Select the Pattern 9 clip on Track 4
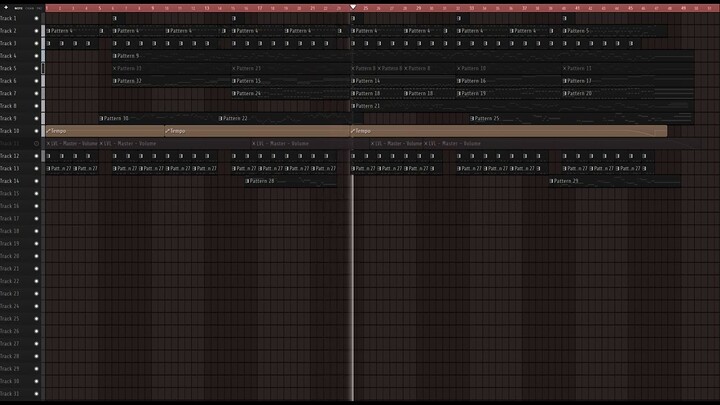 click(x=403, y=56)
